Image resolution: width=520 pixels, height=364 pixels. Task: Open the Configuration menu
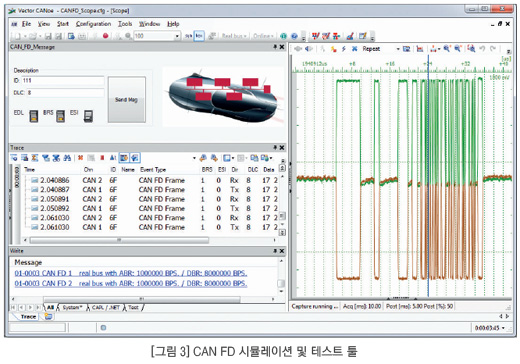coord(93,24)
